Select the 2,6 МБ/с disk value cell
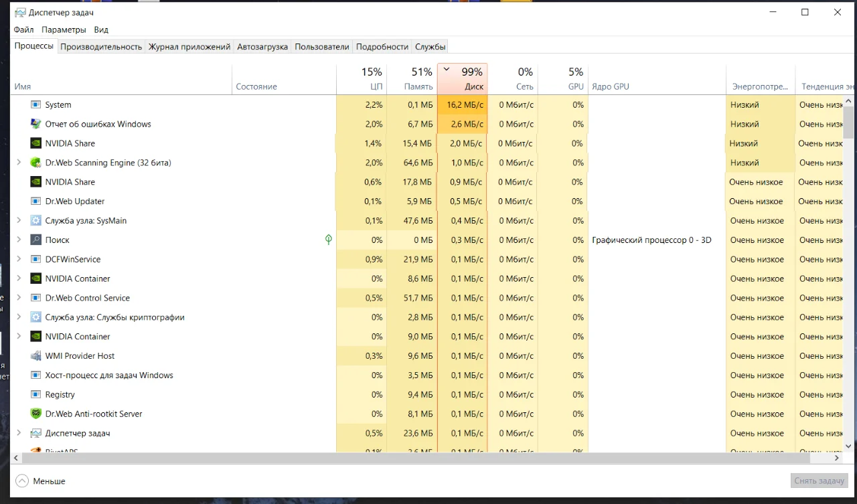Screen dimensions: 857x504 463,124
